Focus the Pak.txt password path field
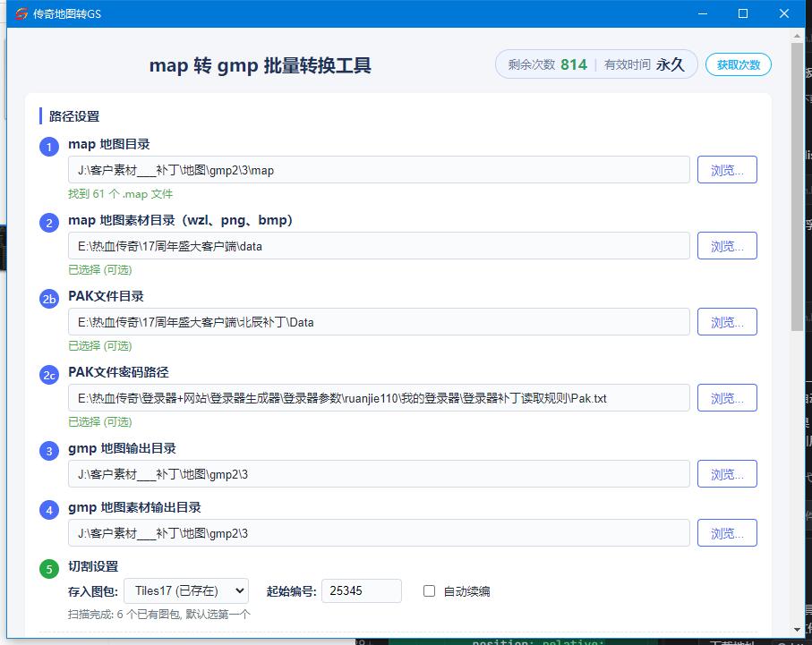Screen dimensions: 812x645 click(379, 398)
